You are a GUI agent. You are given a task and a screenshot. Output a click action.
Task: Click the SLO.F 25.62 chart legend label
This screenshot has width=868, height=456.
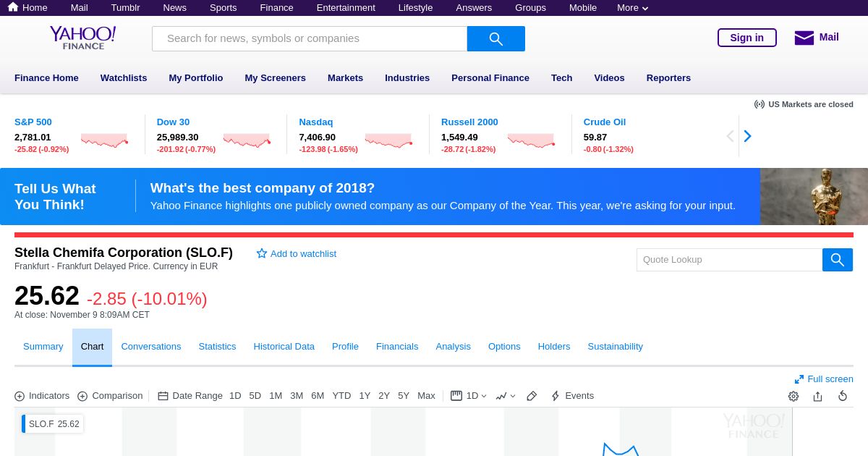pyautogui.click(x=54, y=424)
